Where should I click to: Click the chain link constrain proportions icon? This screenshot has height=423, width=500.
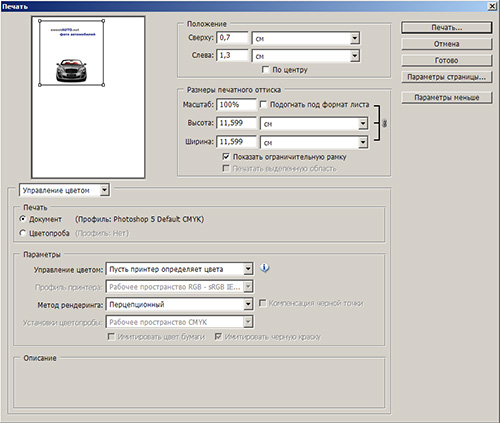coord(384,123)
